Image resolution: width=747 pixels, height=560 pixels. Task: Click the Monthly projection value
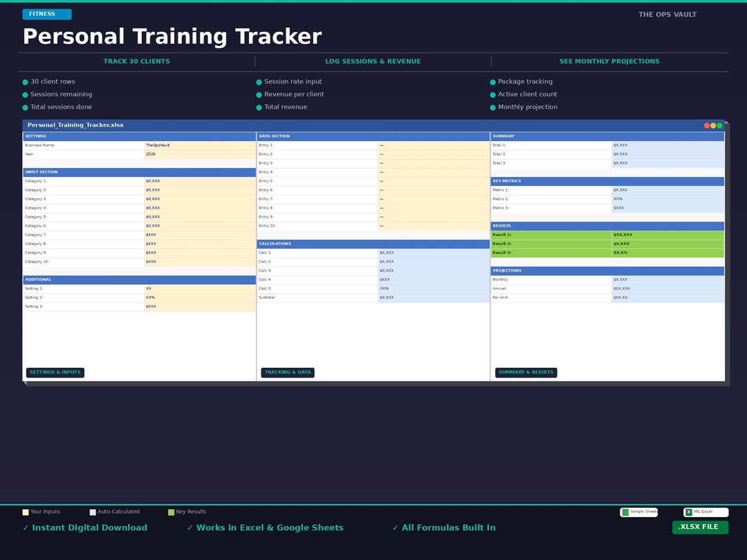point(668,279)
